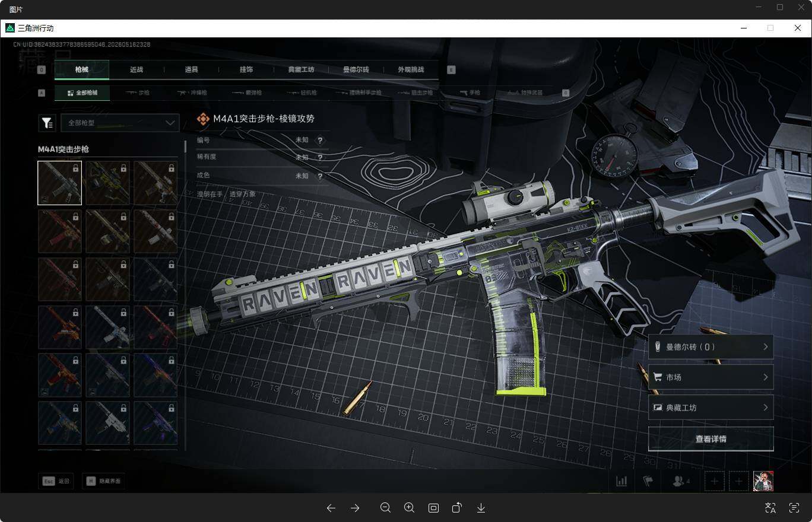Open the weapon filter icon

tap(47, 123)
